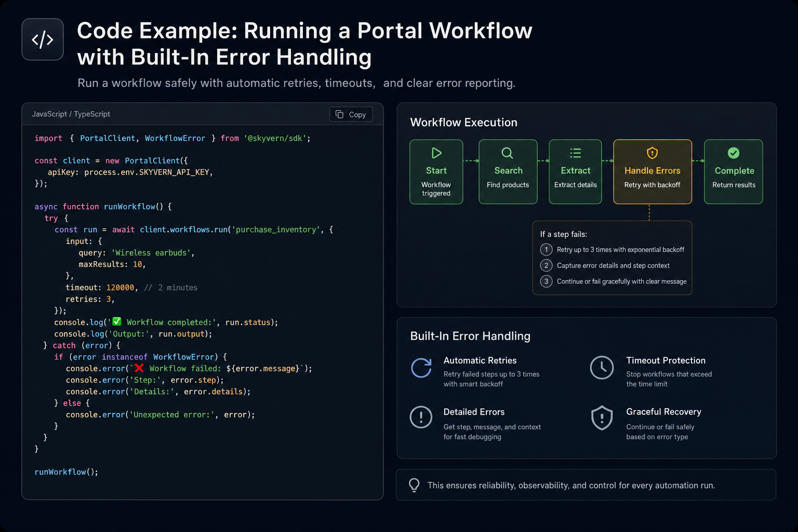This screenshot has width=798, height=532.
Task: Click the '// 2 minutes' code comment
Action: pos(171,288)
